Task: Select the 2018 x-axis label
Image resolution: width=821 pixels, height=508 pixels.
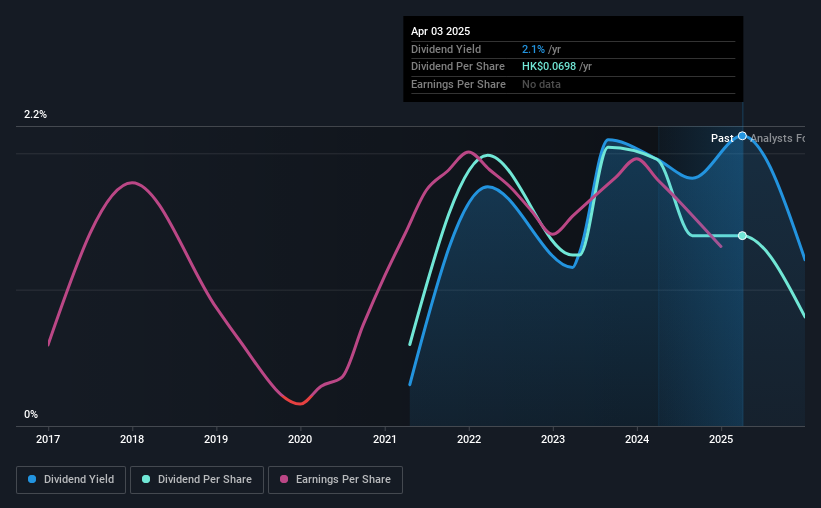Action: click(132, 439)
